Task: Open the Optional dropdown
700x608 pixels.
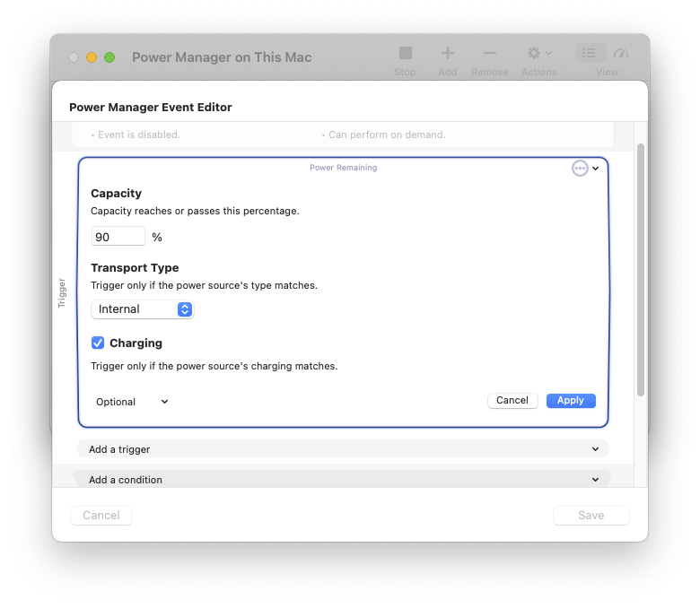Action: coord(132,402)
